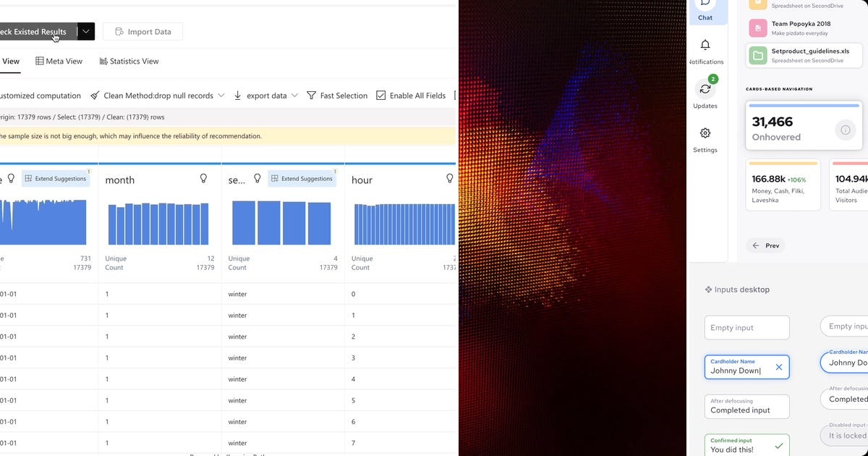Expand the Check Existed Results dropdown

point(85,31)
